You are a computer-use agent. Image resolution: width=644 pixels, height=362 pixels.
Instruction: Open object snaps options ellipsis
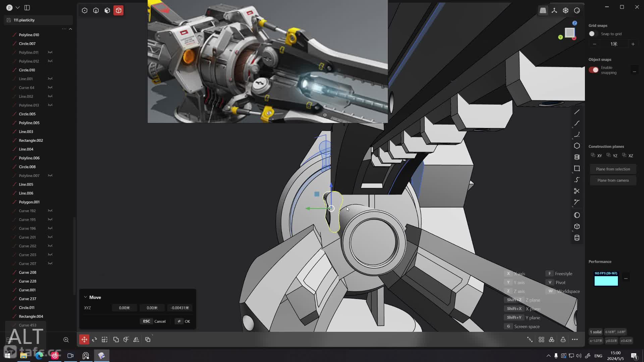tap(634, 71)
